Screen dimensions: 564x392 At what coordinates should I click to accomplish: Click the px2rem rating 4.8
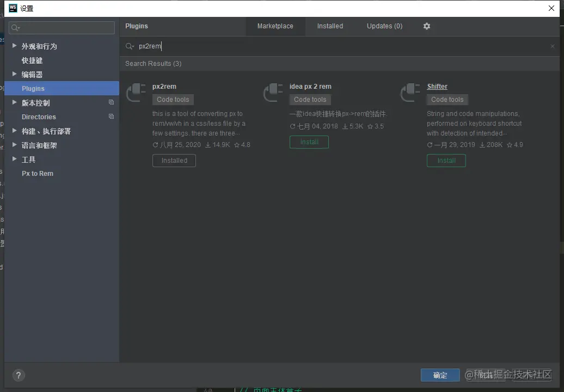pos(242,145)
